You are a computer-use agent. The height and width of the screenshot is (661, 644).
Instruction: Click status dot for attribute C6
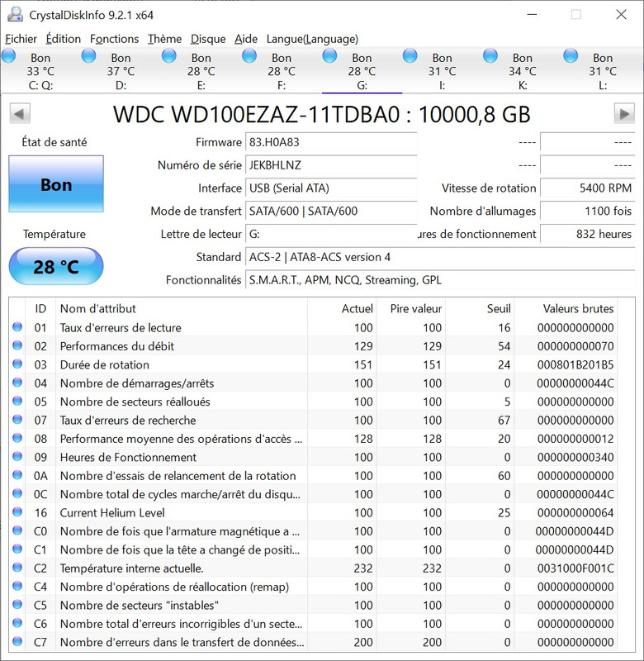(x=17, y=623)
